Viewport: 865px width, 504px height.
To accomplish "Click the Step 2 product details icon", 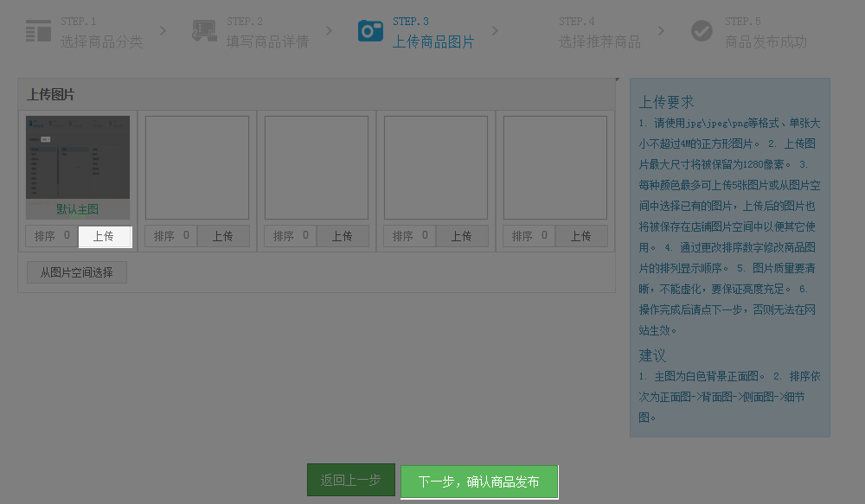I will coord(204,31).
